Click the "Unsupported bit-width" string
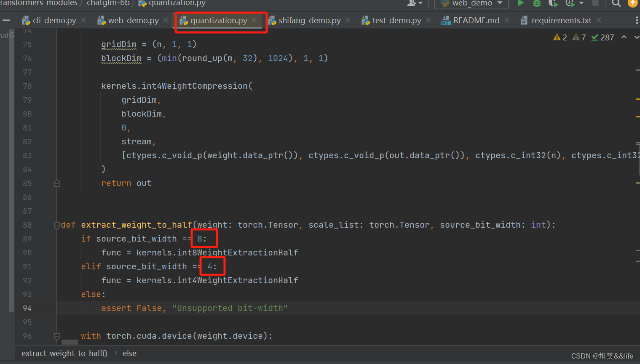This screenshot has width=640, height=364. point(230,308)
